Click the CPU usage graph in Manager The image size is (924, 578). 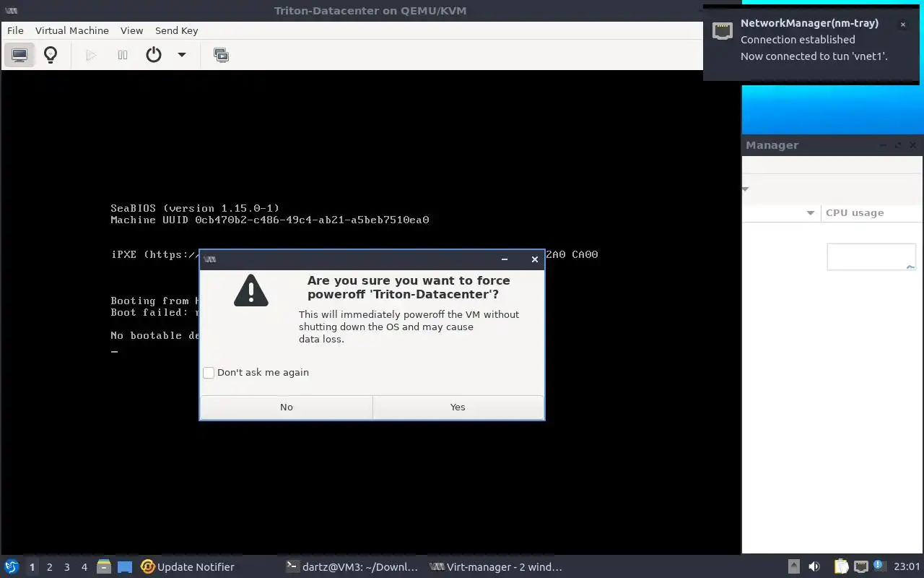point(871,257)
